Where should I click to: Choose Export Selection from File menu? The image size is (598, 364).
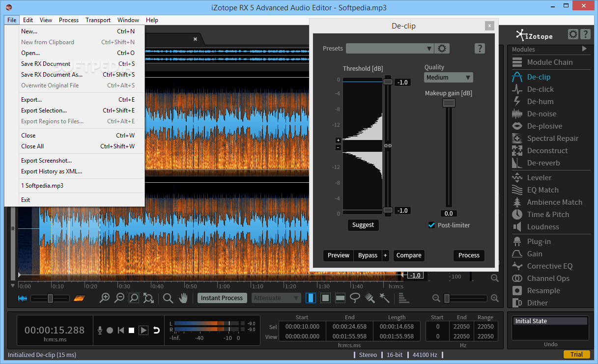pyautogui.click(x=44, y=111)
